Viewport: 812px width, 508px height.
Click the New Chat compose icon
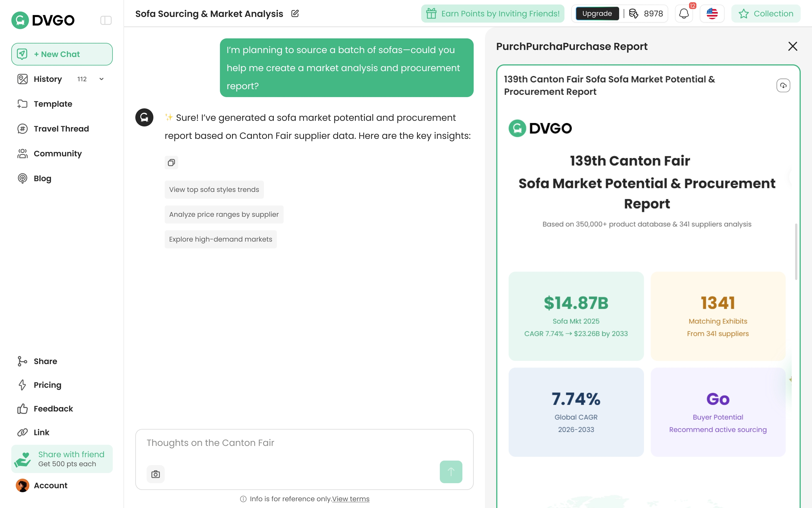coord(22,54)
